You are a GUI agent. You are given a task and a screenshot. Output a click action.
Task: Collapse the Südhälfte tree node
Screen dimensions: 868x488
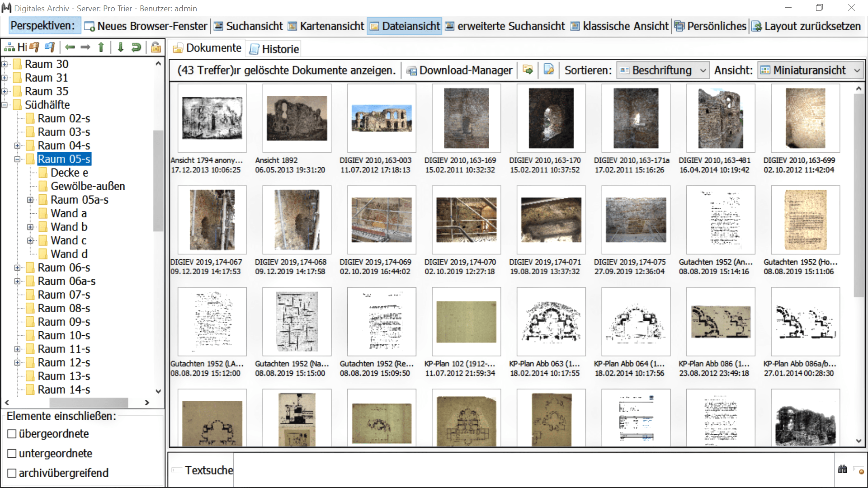click(x=5, y=105)
